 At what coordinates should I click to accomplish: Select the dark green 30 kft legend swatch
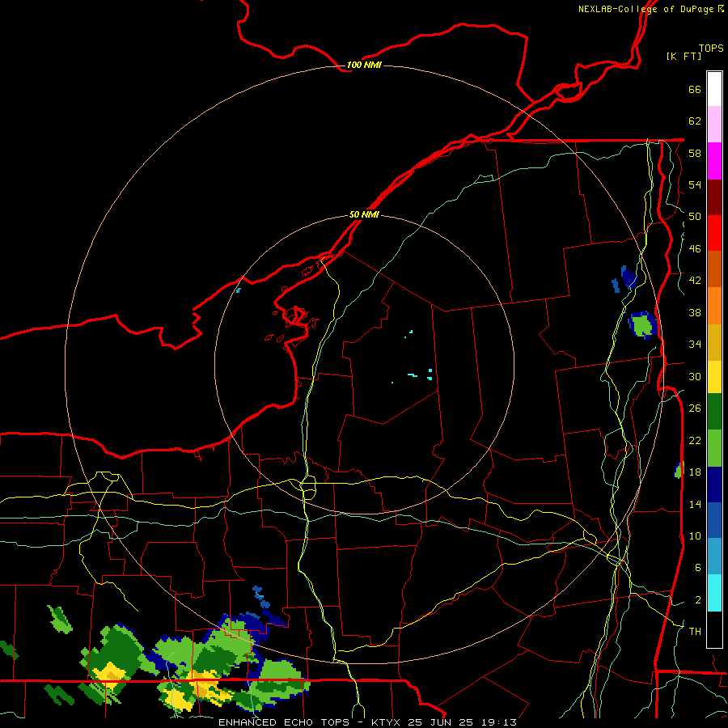(x=714, y=412)
